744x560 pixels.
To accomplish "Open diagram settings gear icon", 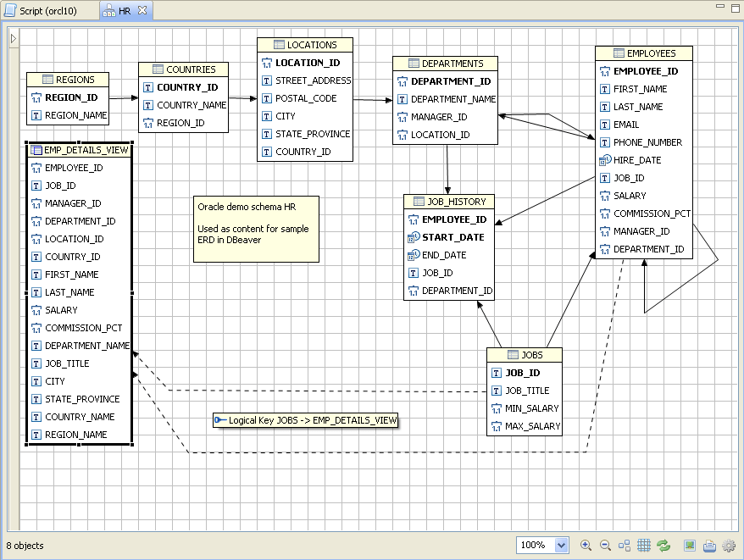I will (729, 545).
